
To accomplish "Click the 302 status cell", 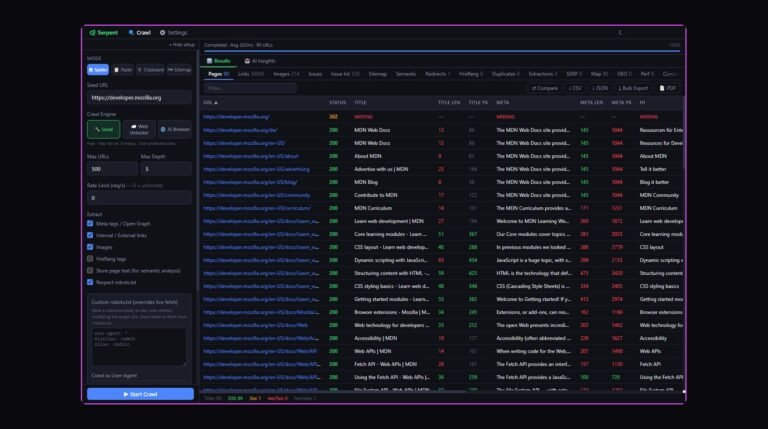I will tap(334, 117).
